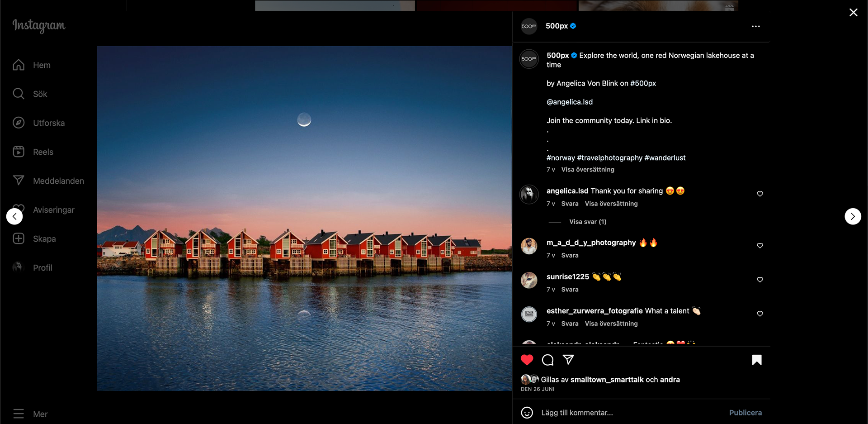Select Reels in the sidebar
Image resolution: width=868 pixels, height=424 pixels.
[x=43, y=152]
